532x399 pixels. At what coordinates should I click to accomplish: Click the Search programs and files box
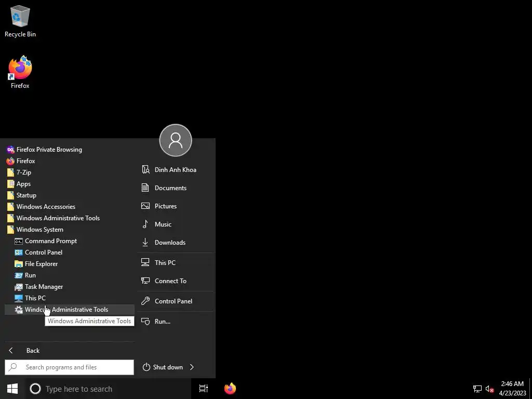point(69,367)
